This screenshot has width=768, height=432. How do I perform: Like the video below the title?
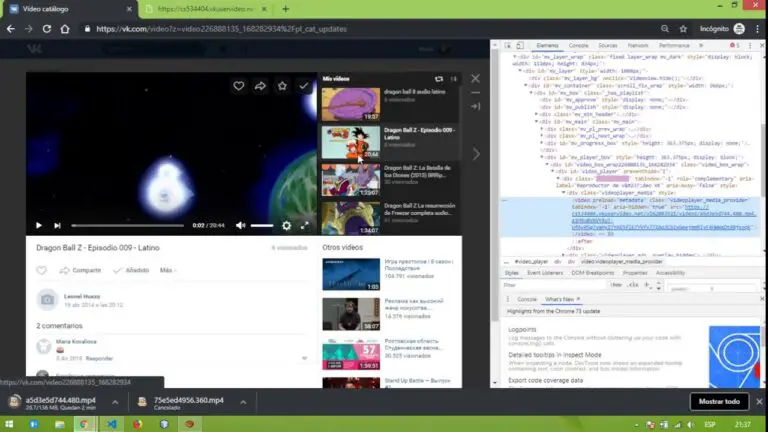click(42, 270)
